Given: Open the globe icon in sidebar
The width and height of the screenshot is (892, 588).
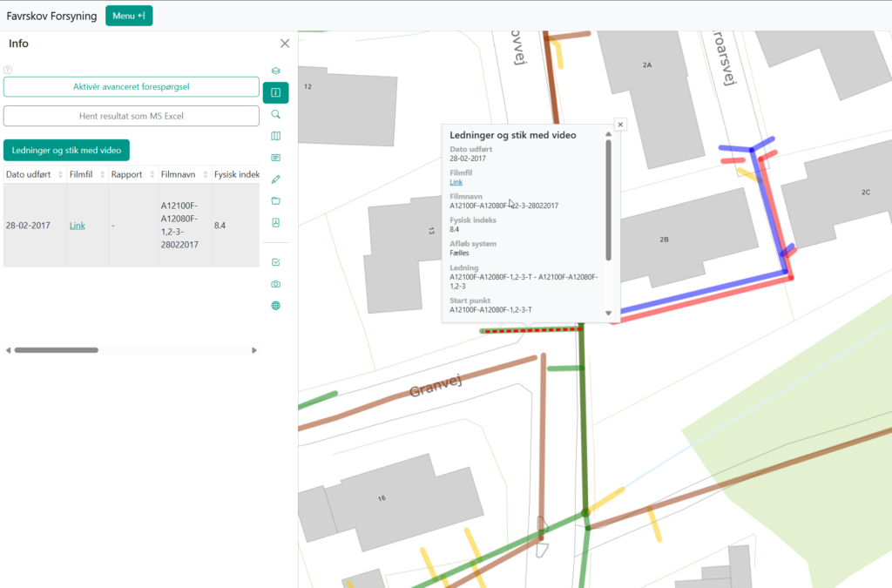Looking at the screenshot, I should coord(275,306).
